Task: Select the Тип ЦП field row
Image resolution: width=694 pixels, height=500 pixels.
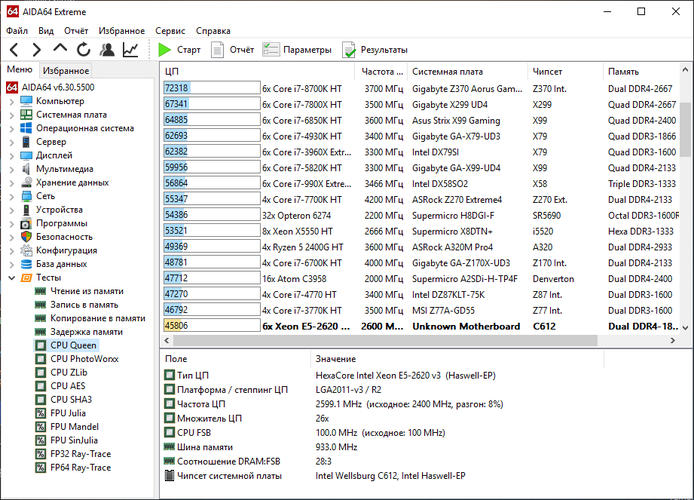Action: (x=330, y=376)
